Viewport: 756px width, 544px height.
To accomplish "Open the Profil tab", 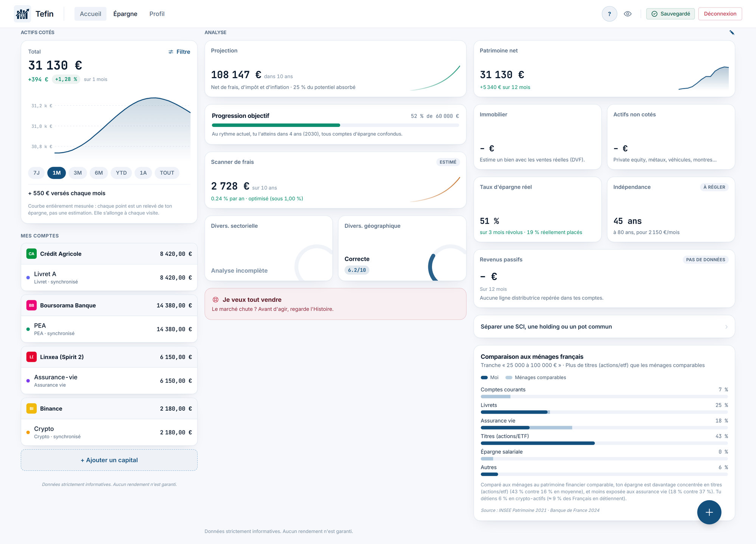I will tap(157, 14).
